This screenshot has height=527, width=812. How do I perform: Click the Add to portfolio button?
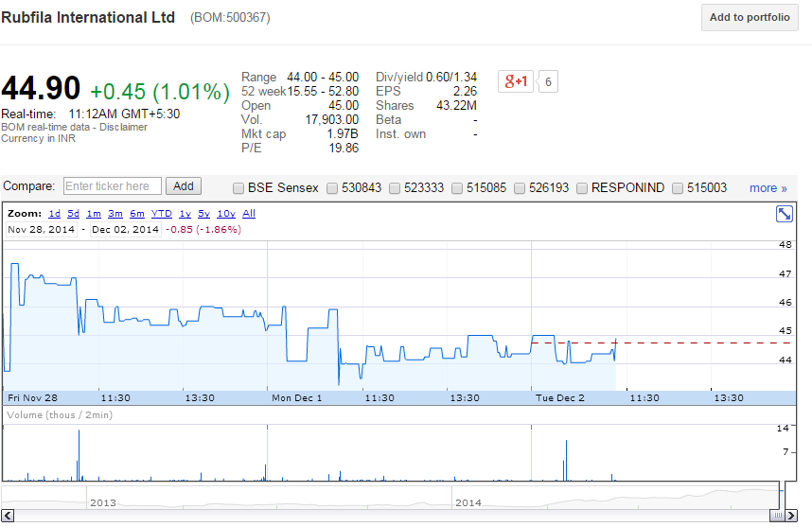click(750, 17)
